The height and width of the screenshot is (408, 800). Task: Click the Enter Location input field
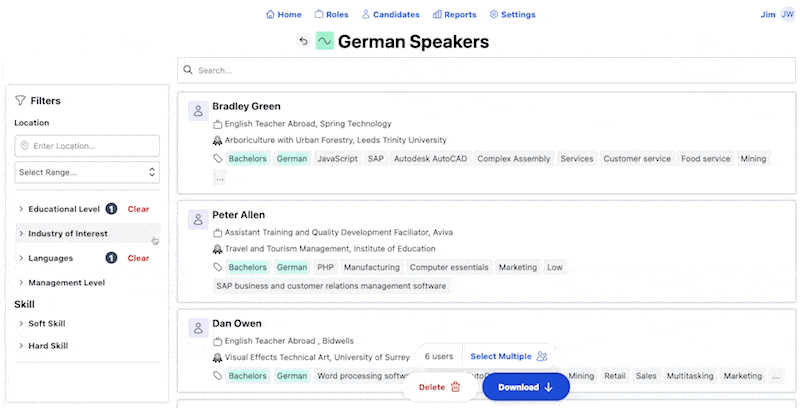coord(87,146)
